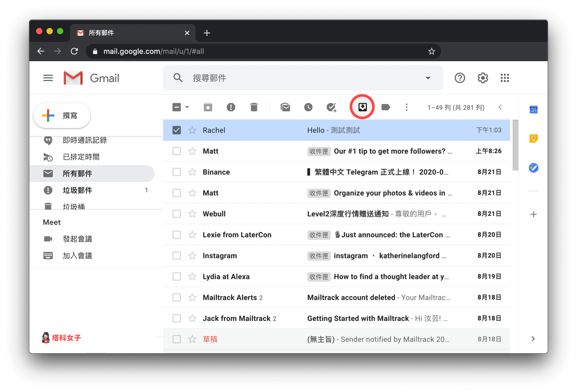
Task: Get add-ons with the plus icon
Action: pyautogui.click(x=533, y=214)
